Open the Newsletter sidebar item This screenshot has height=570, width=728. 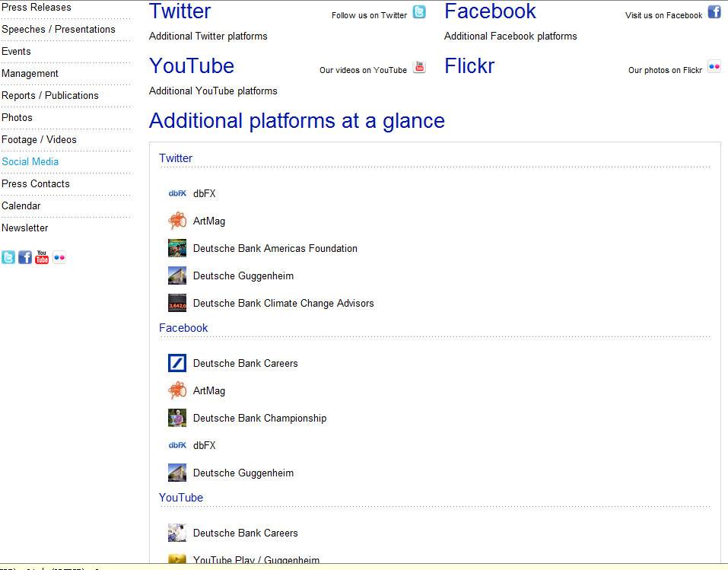point(25,228)
